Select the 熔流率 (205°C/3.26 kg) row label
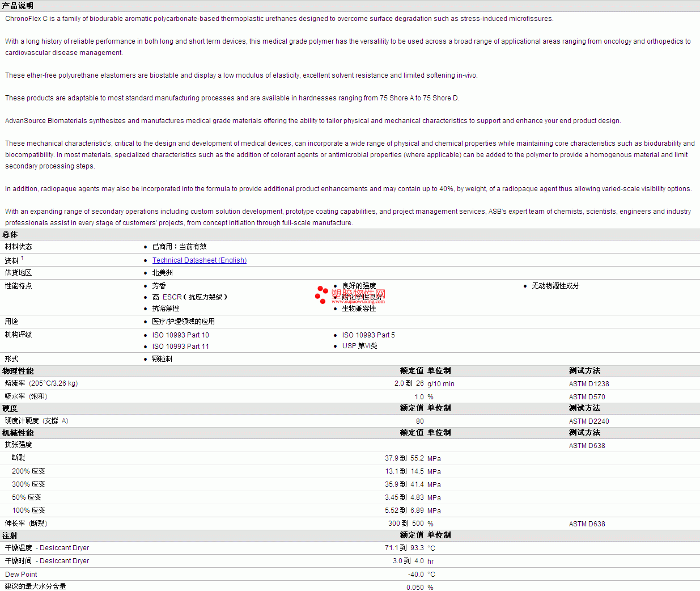700x591 pixels. 41,383
